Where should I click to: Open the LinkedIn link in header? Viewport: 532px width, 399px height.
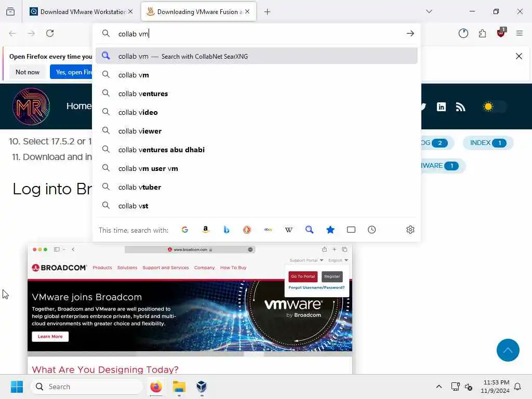coord(441,107)
